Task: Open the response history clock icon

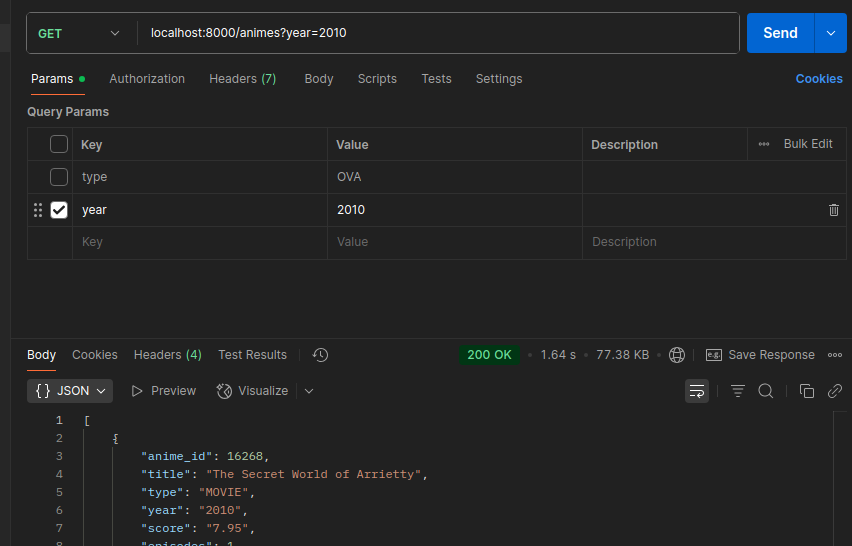Action: [320, 355]
